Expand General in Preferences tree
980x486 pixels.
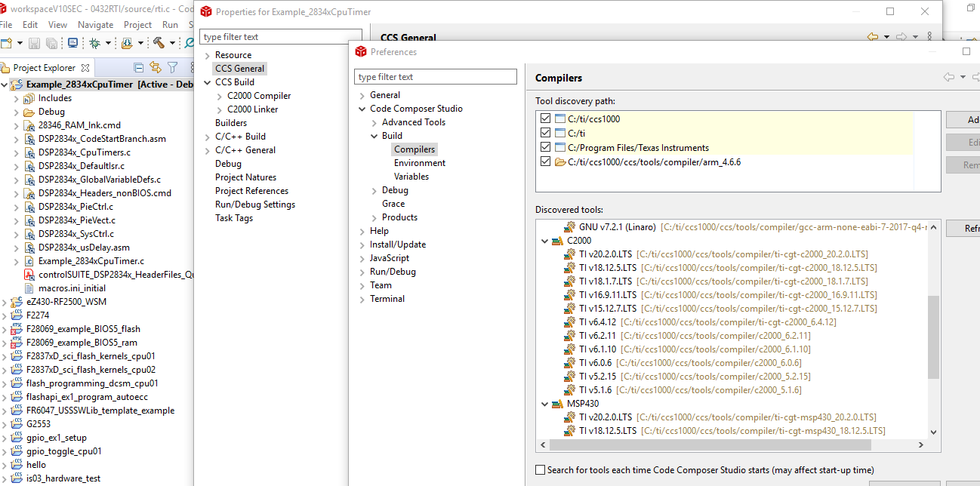362,95
